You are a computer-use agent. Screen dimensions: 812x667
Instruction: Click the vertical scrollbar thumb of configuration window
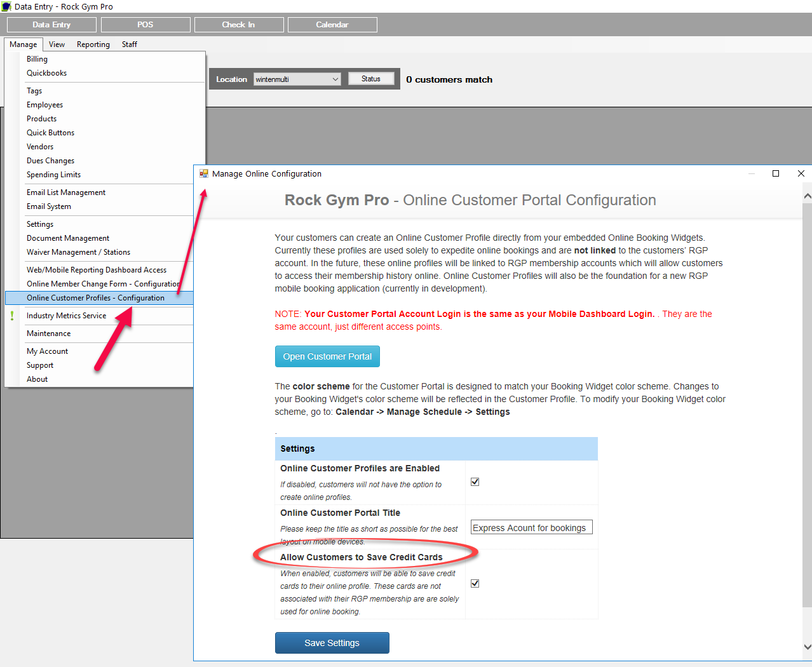coord(808,405)
